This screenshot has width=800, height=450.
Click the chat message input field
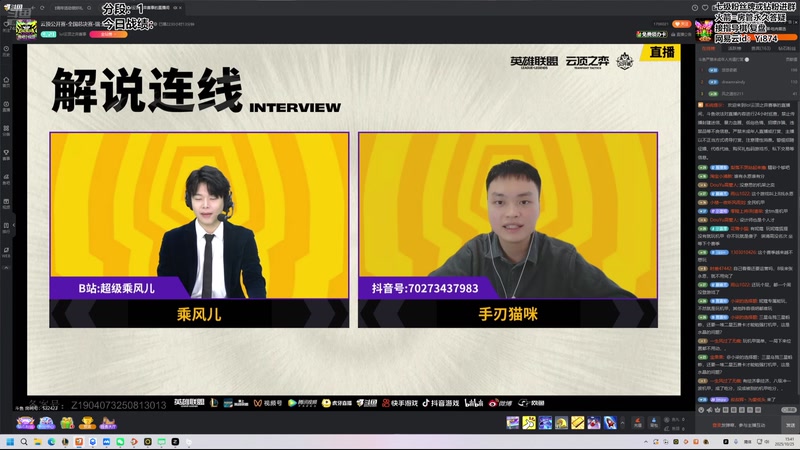739,425
